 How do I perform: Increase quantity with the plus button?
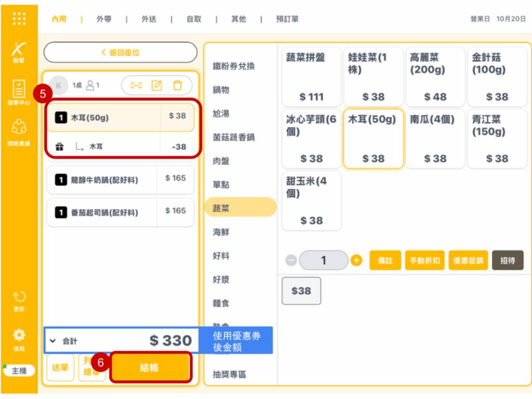click(x=356, y=260)
